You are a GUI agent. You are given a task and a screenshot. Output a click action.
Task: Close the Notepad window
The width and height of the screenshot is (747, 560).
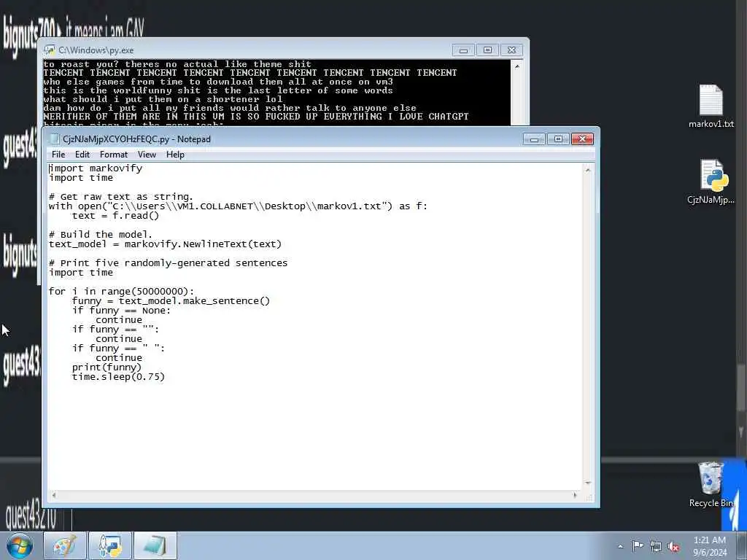(582, 139)
